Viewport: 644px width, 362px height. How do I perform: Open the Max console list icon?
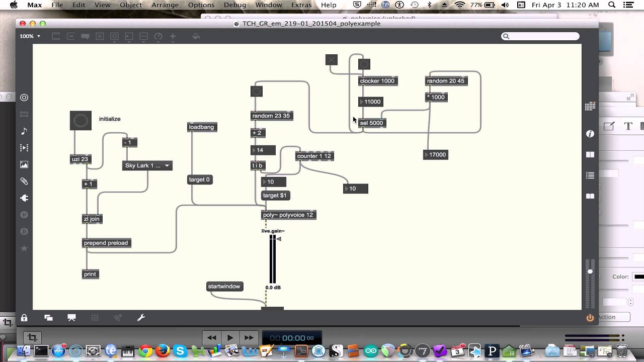coord(590,175)
